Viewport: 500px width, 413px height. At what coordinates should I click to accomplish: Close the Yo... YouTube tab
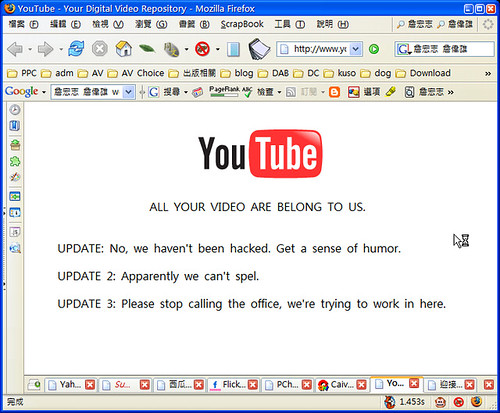pos(414,383)
